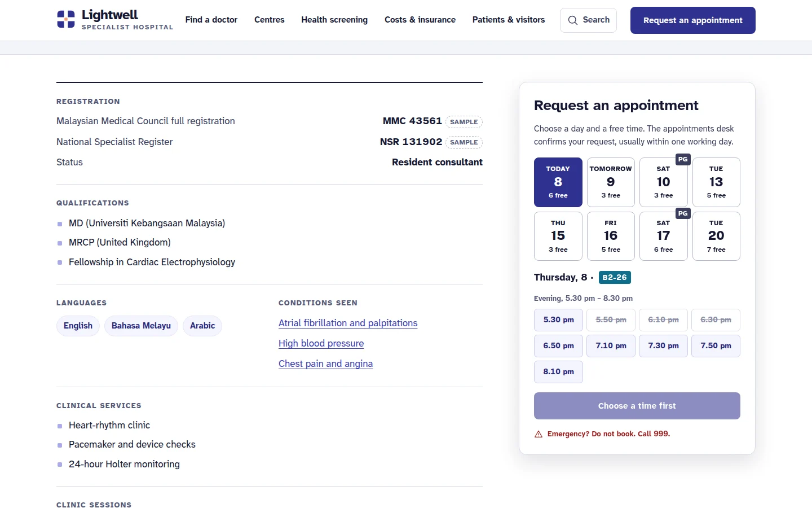Open High blood pressure link
The width and height of the screenshot is (812, 508).
point(321,343)
